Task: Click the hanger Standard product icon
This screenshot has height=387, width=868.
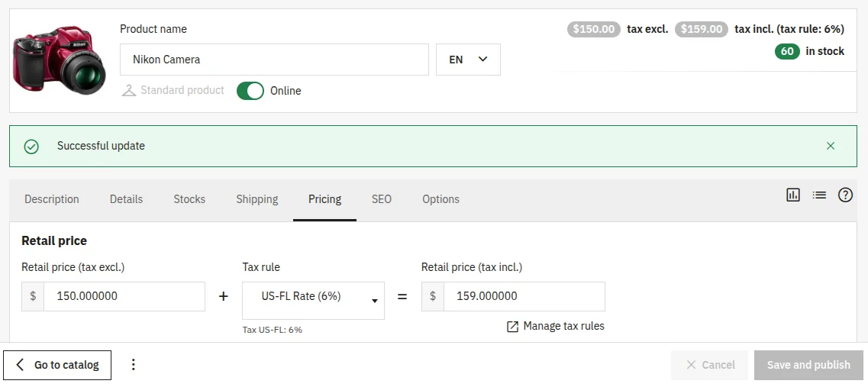Action: point(129,90)
